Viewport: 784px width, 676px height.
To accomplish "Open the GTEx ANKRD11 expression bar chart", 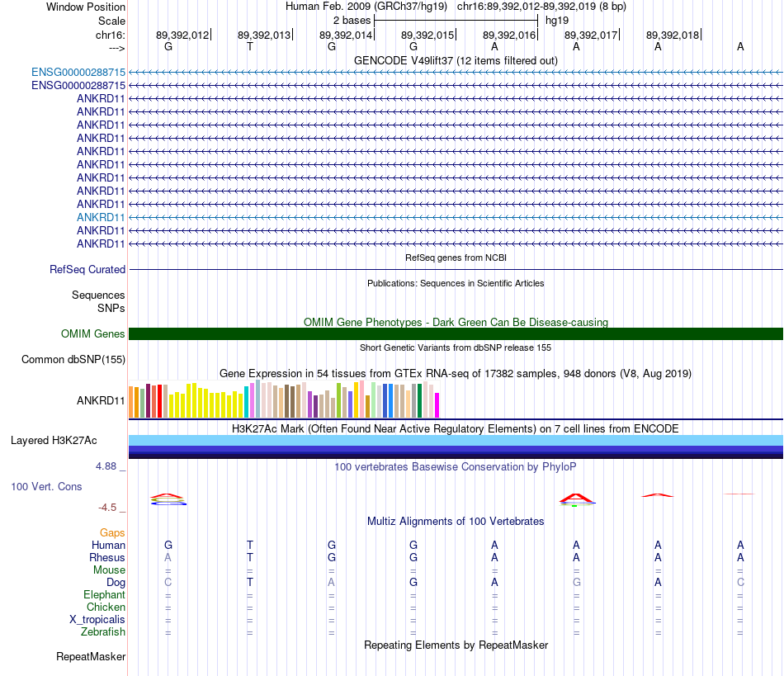I will (x=284, y=399).
